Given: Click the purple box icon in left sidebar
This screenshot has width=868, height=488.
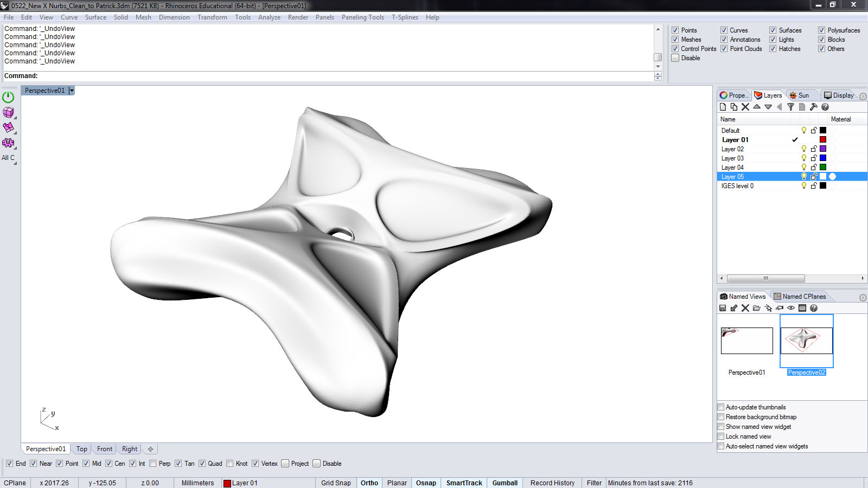Looking at the screenshot, I should (8, 112).
